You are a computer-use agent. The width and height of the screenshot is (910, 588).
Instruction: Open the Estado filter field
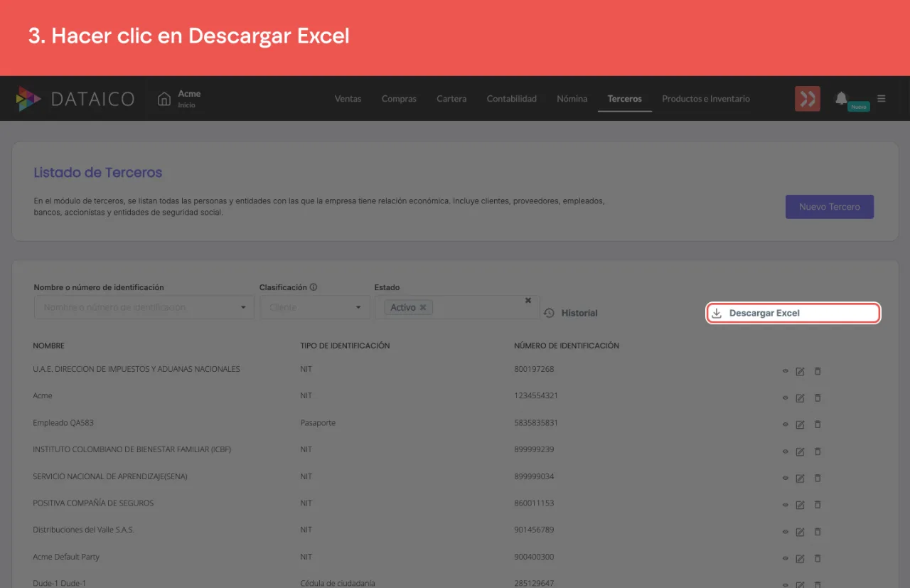457,307
